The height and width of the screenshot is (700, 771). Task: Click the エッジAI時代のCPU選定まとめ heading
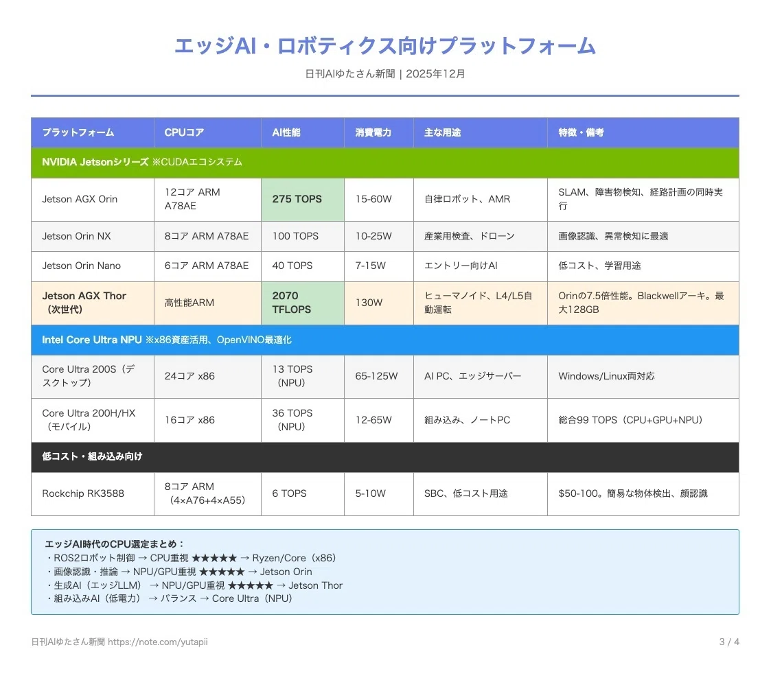pyautogui.click(x=114, y=544)
